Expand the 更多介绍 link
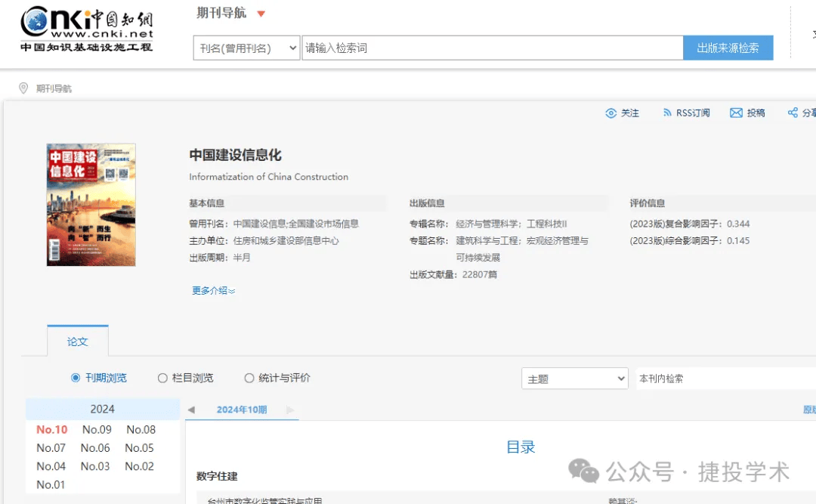Image resolution: width=816 pixels, height=504 pixels. 213,290
